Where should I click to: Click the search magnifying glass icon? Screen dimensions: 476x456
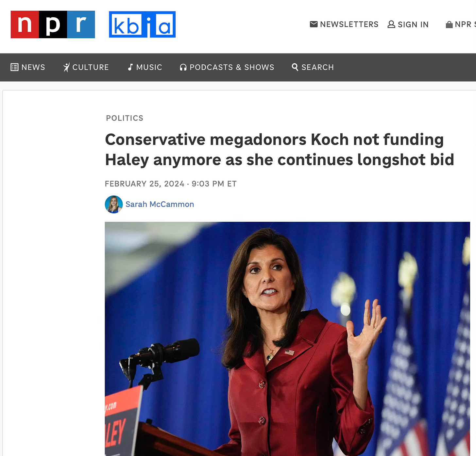click(295, 67)
